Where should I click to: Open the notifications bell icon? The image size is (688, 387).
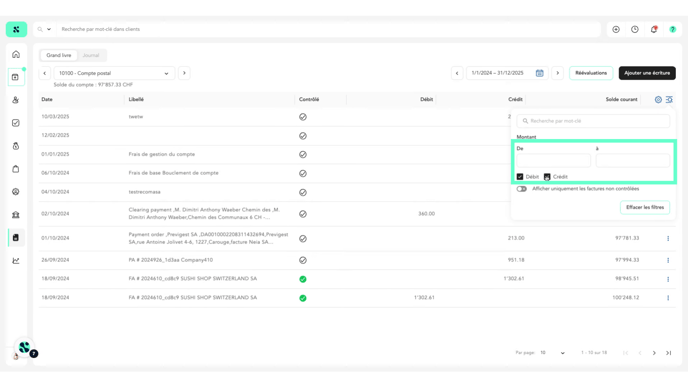[x=654, y=29]
